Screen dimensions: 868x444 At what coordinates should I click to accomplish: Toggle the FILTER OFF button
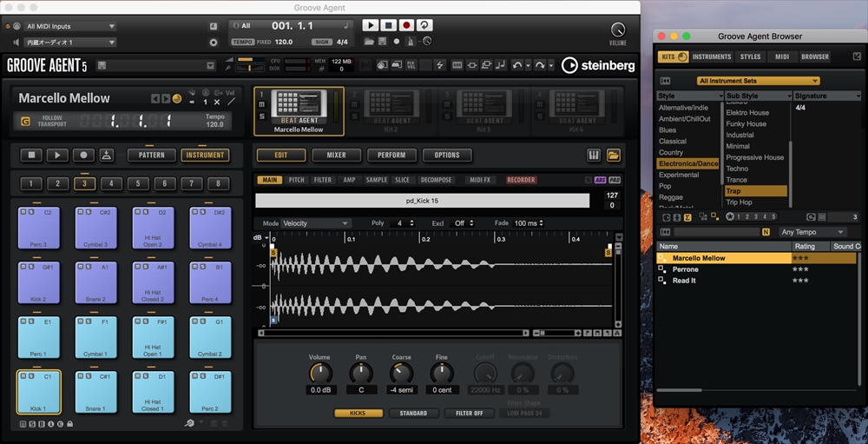(469, 414)
